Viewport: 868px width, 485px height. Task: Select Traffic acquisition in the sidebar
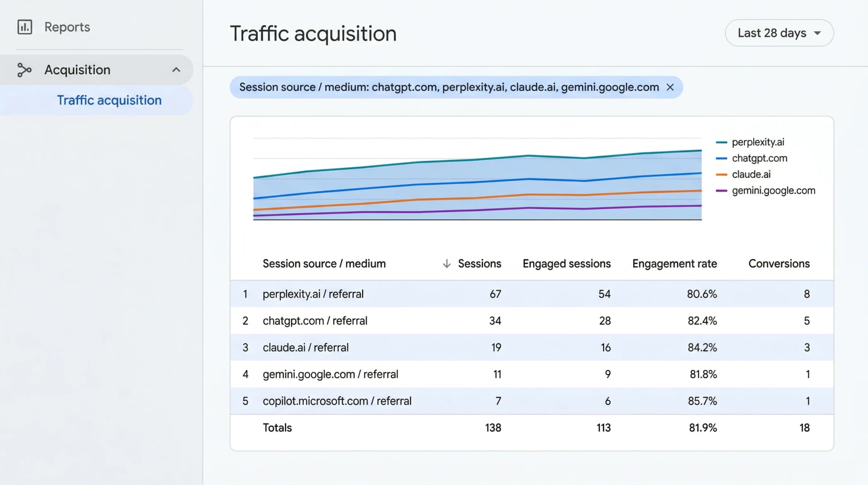[x=109, y=100]
